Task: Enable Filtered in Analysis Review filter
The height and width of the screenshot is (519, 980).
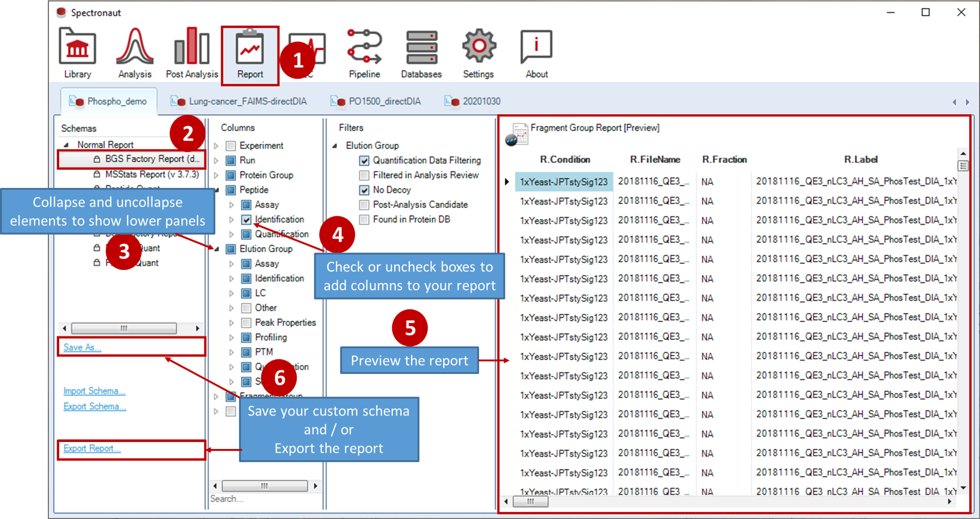Action: click(x=364, y=176)
